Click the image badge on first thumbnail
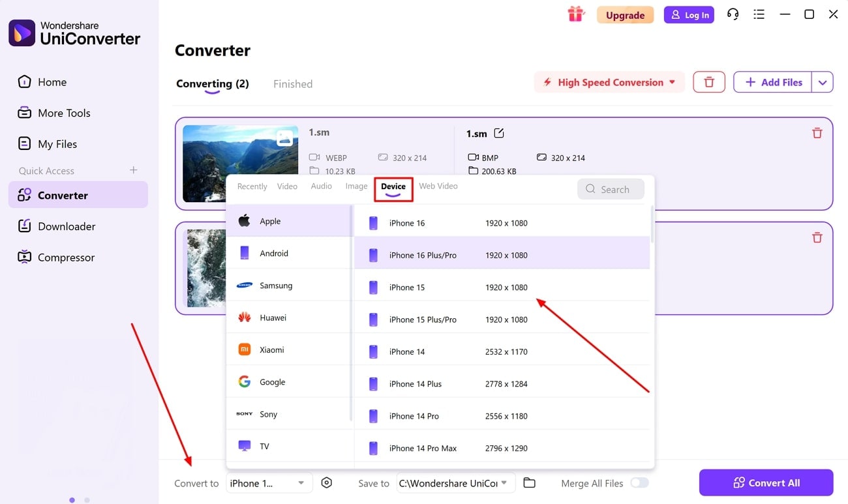848x504 pixels. 284,138
